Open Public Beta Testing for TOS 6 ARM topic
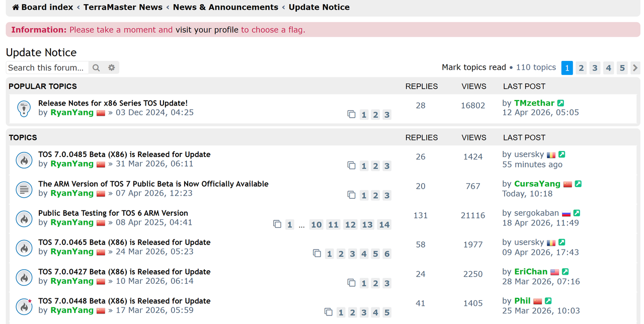The height and width of the screenshot is (324, 644). [113, 213]
